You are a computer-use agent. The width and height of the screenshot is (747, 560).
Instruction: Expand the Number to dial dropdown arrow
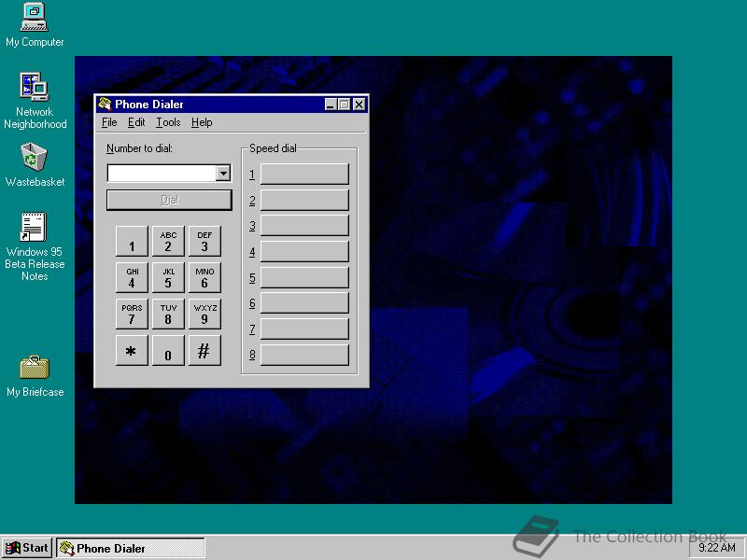pyautogui.click(x=223, y=174)
